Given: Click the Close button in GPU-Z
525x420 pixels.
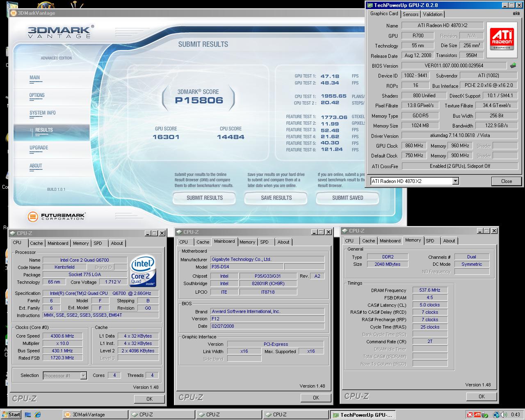Looking at the screenshot, I should click(507, 181).
